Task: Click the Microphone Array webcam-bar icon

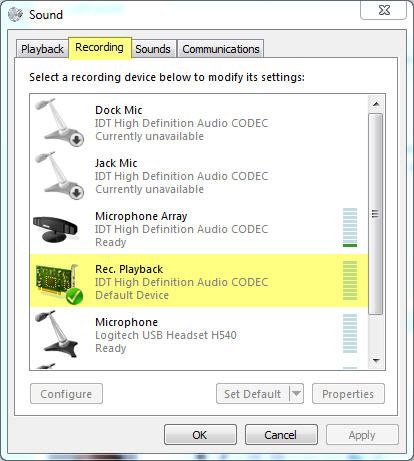Action: 56,229
